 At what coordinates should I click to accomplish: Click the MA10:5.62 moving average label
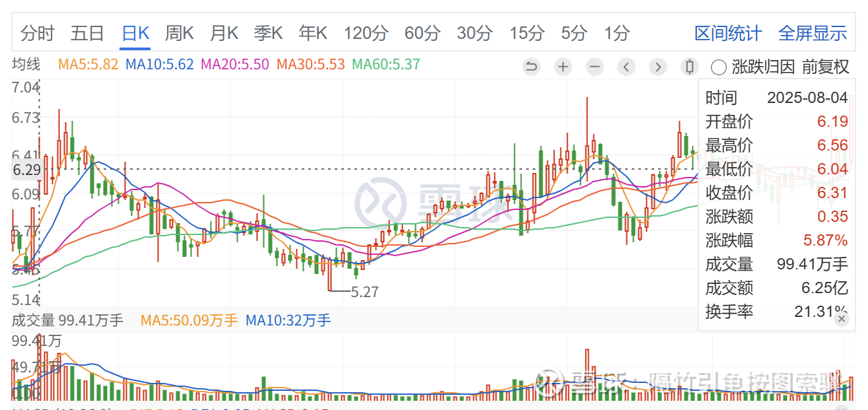(160, 65)
